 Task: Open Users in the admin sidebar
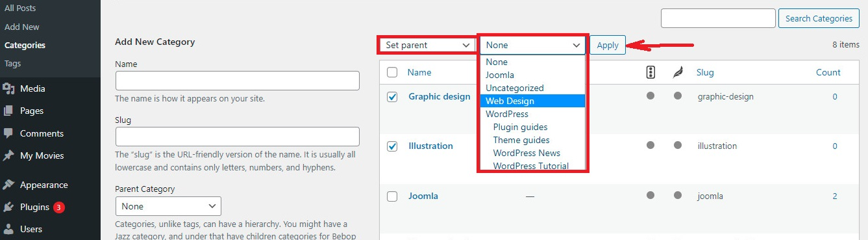coord(31,229)
